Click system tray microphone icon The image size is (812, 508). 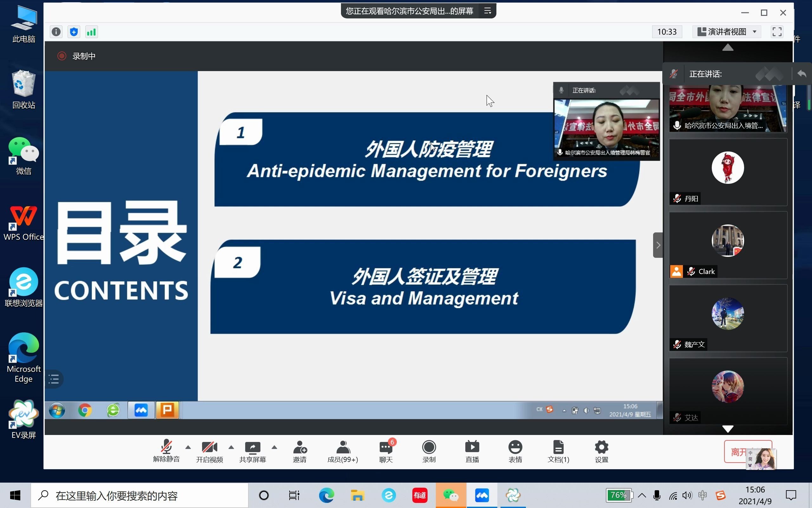657,495
